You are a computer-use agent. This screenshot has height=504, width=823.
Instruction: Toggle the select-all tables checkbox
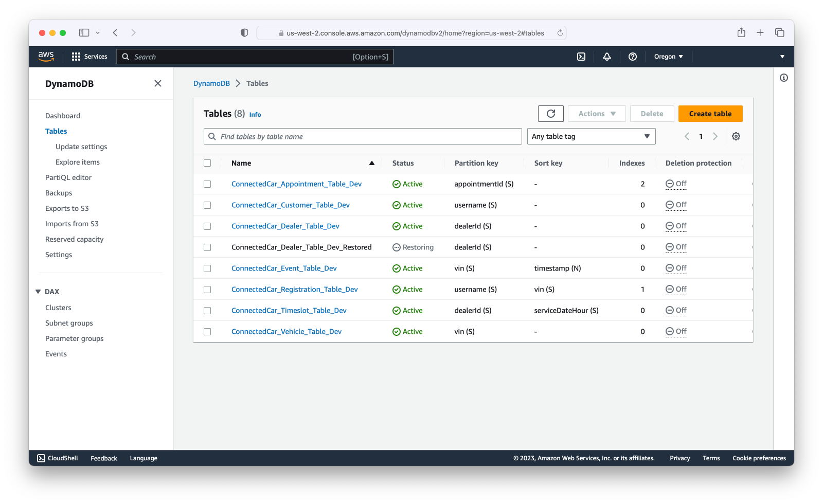click(x=207, y=163)
